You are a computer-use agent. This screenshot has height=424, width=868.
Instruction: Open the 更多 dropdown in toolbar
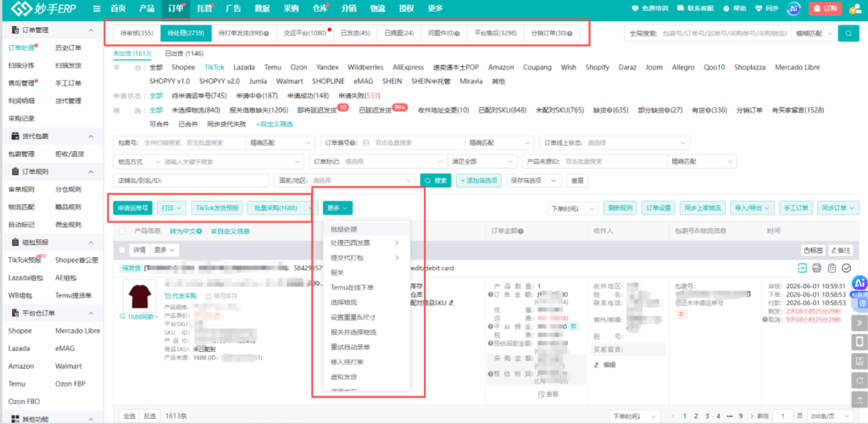coord(337,208)
